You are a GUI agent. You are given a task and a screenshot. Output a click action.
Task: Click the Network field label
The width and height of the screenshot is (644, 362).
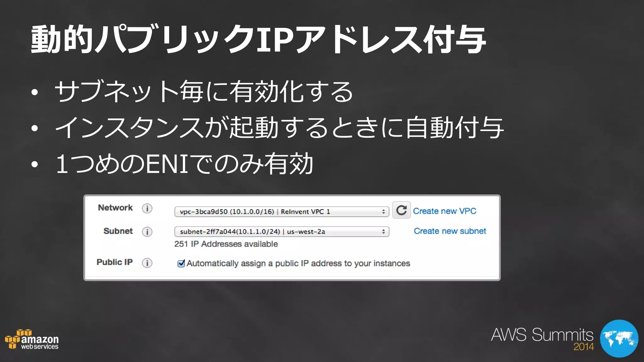coord(115,208)
